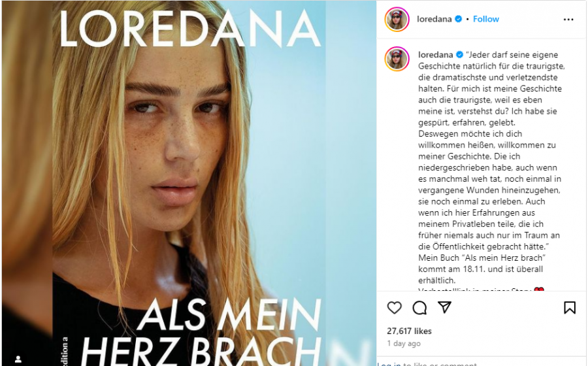Show tagged people icon on the photo
This screenshot has width=588, height=366.
(x=18, y=359)
